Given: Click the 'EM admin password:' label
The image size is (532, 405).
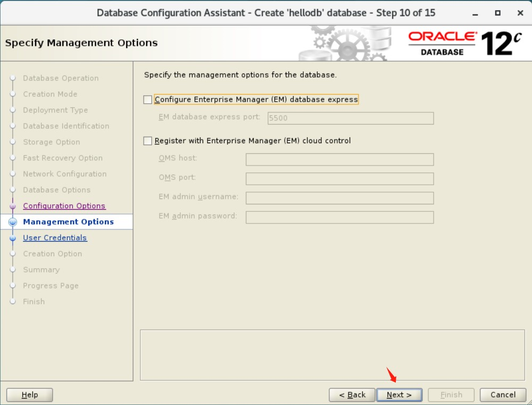Looking at the screenshot, I should [x=198, y=216].
